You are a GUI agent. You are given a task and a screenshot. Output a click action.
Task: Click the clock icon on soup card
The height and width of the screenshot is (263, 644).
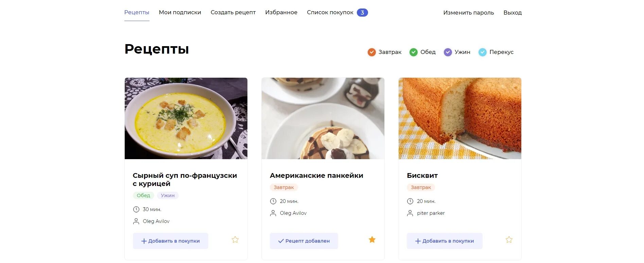(x=136, y=209)
